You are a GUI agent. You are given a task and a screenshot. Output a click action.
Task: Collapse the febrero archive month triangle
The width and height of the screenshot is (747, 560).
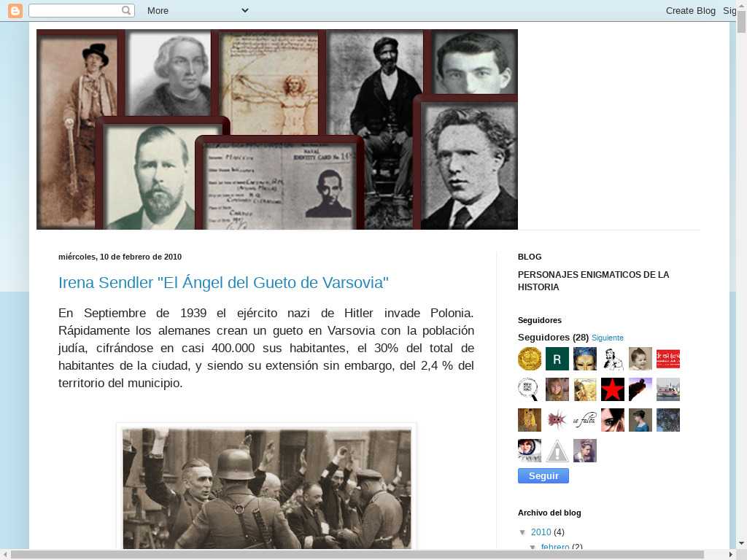[533, 547]
